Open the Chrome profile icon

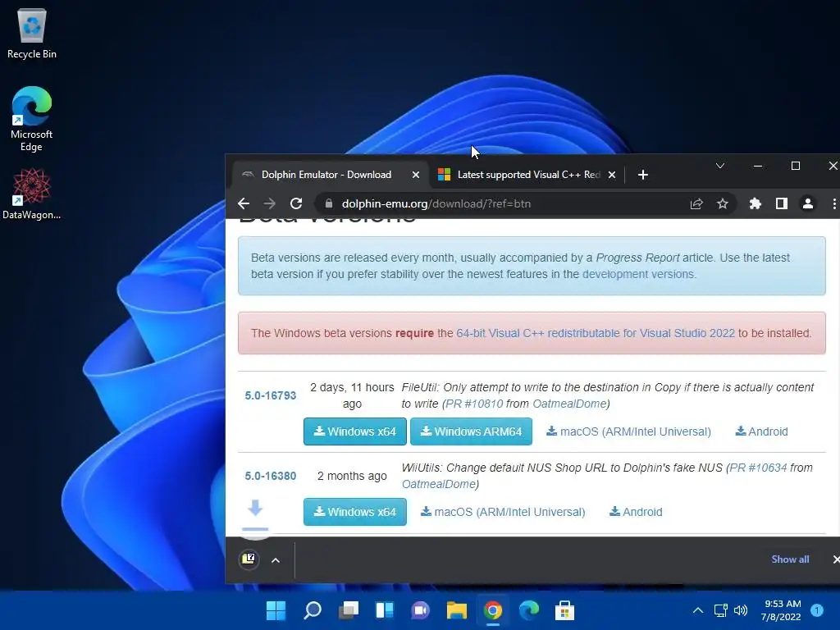tap(807, 203)
